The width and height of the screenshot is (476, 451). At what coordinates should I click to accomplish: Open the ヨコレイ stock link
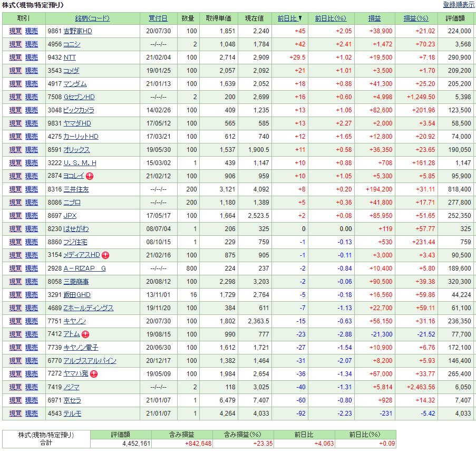pos(74,176)
